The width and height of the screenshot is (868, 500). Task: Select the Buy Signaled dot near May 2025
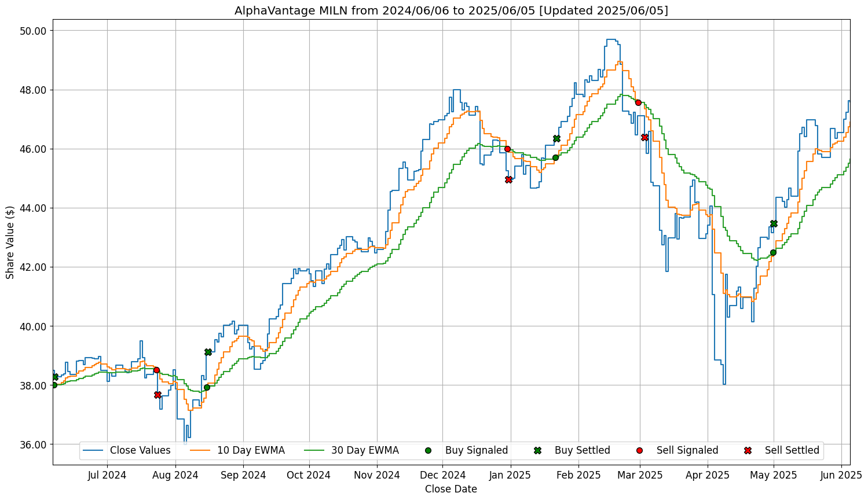tap(773, 252)
